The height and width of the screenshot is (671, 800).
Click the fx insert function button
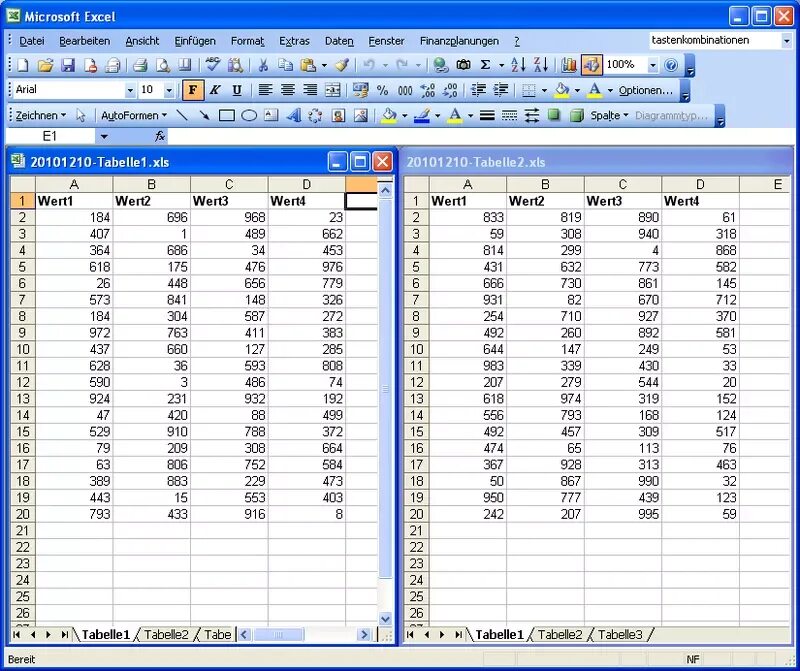(160, 136)
